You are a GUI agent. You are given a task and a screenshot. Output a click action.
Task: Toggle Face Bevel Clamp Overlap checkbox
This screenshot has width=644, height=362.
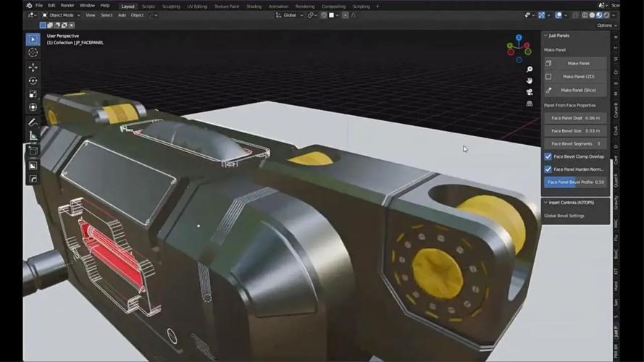pyautogui.click(x=548, y=156)
